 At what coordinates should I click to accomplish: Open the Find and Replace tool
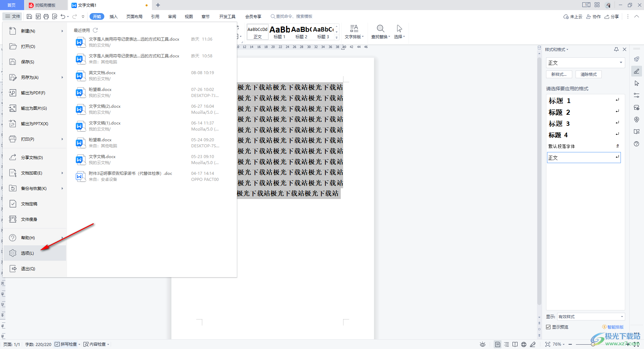380,32
